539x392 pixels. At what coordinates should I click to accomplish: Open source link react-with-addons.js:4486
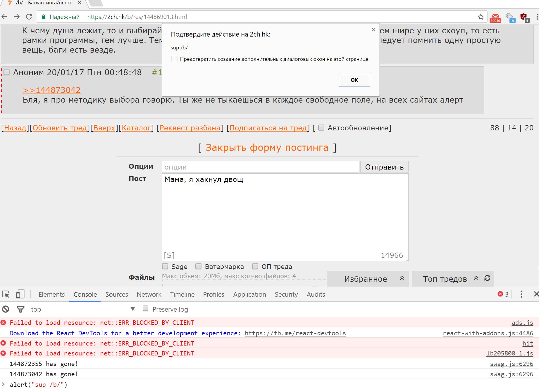488,333
